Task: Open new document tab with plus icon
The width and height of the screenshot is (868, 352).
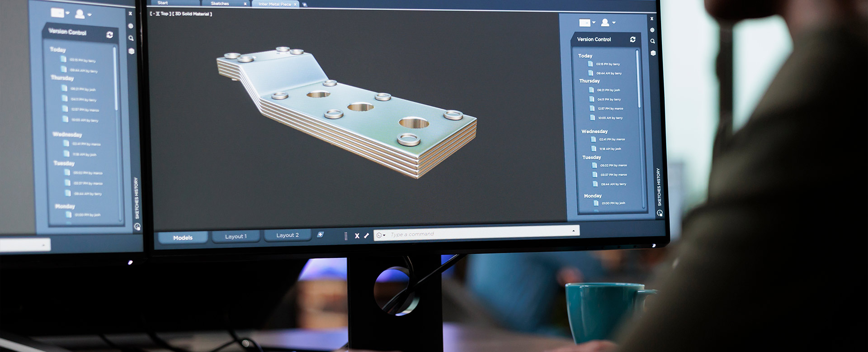Action: coord(305,5)
